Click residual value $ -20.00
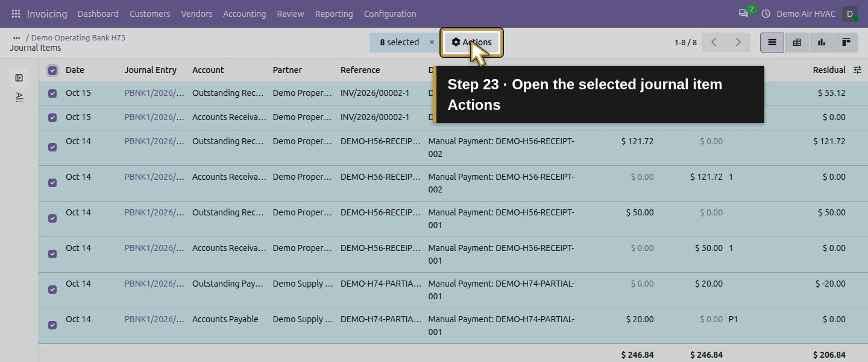Viewport: 868px width, 362px height. tap(831, 284)
